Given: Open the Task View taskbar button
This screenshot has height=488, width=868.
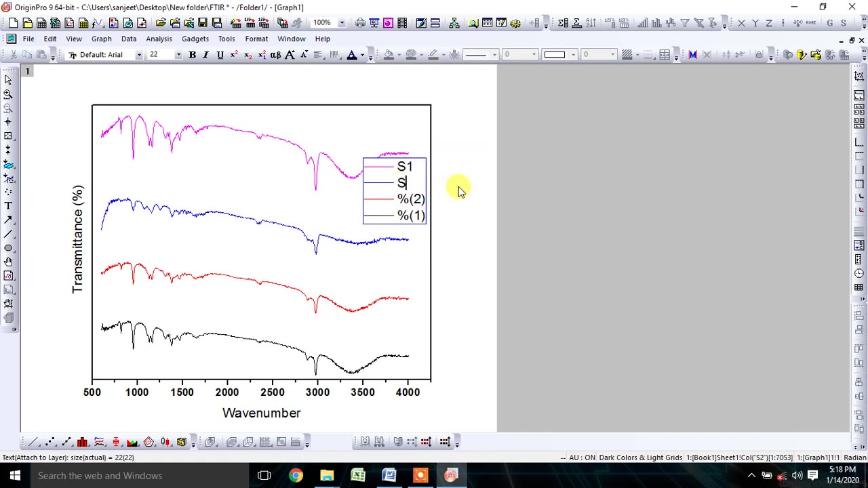Looking at the screenshot, I should tap(264, 476).
